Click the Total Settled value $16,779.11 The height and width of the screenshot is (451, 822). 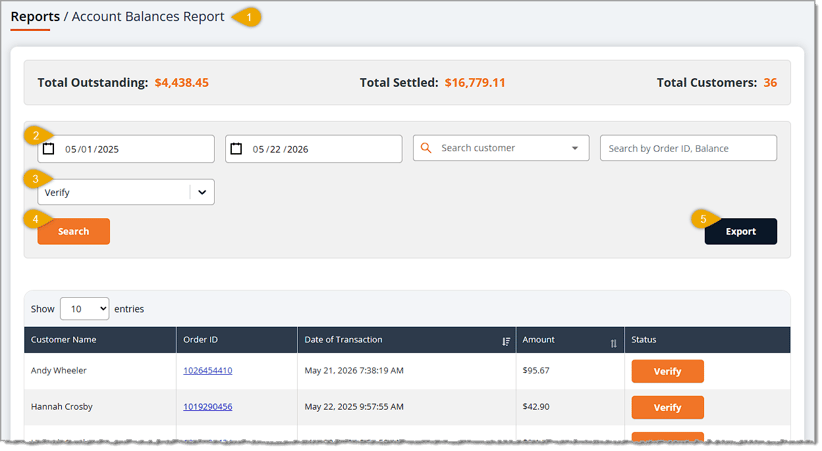click(475, 83)
